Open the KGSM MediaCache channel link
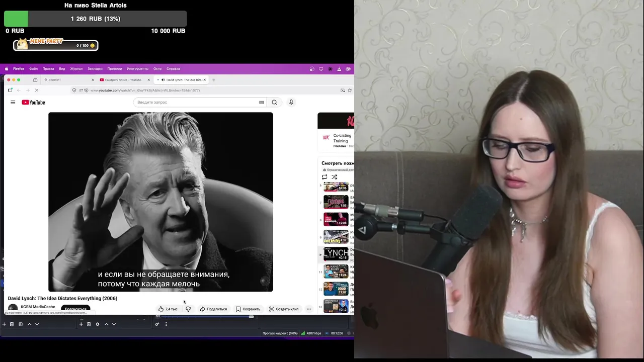Screen dimensions: 644x362 click(38, 307)
